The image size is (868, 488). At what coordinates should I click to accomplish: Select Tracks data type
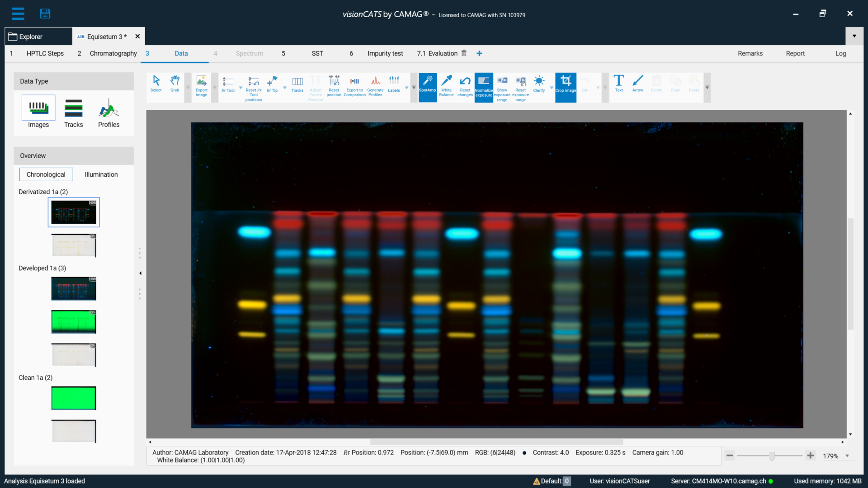pyautogui.click(x=73, y=113)
